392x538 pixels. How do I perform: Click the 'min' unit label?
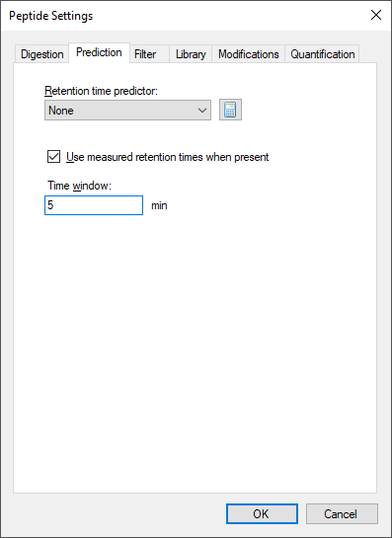[159, 205]
